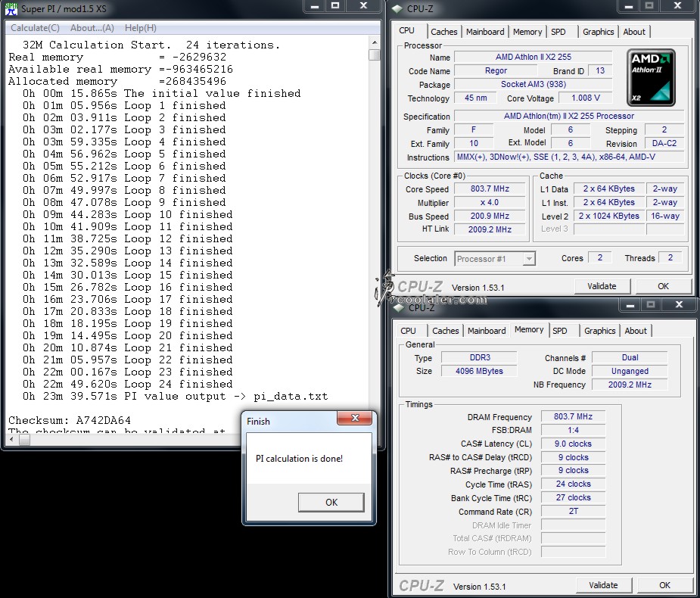Click 'Checksum: A742DA64' line in Super PI
This screenshot has height=598, width=700.
click(x=70, y=421)
